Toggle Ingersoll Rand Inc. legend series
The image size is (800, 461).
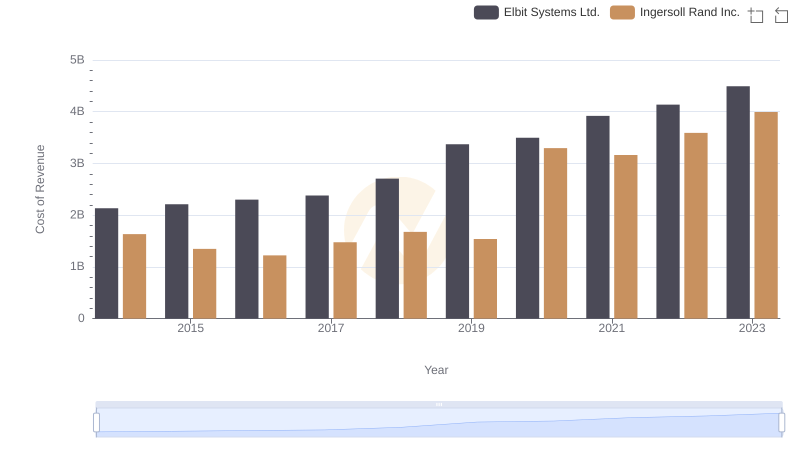coord(674,12)
